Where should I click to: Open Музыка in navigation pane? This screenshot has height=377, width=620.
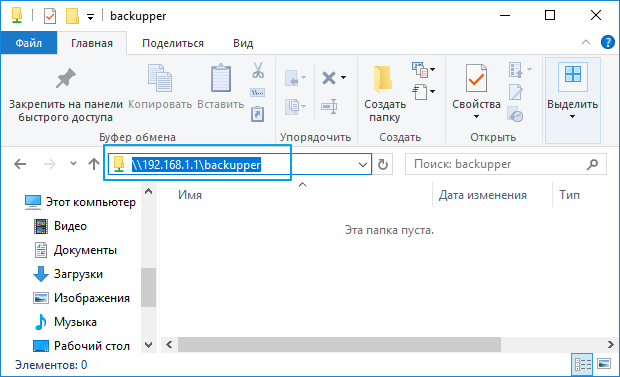click(65, 322)
